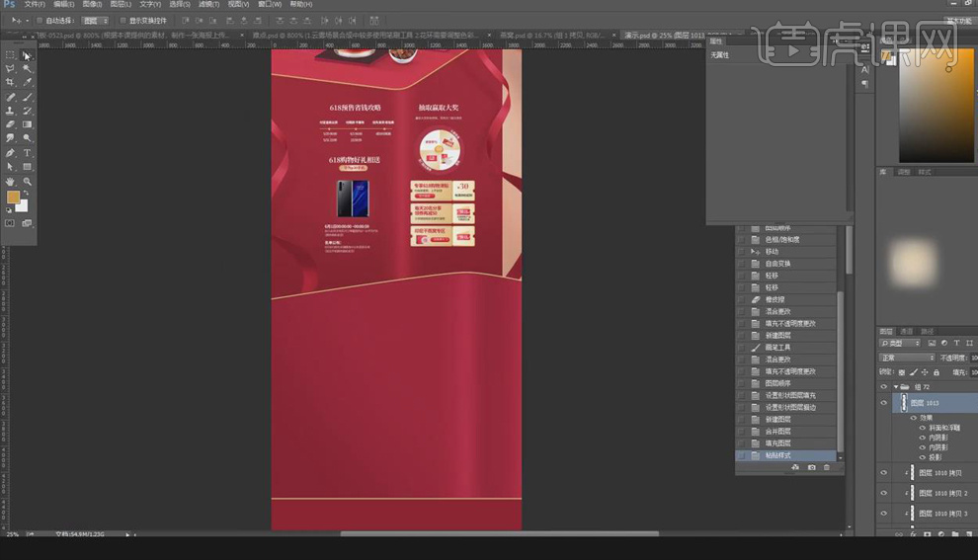Select the Gradient tool
Image resolution: width=978 pixels, height=560 pixels.
click(x=27, y=124)
